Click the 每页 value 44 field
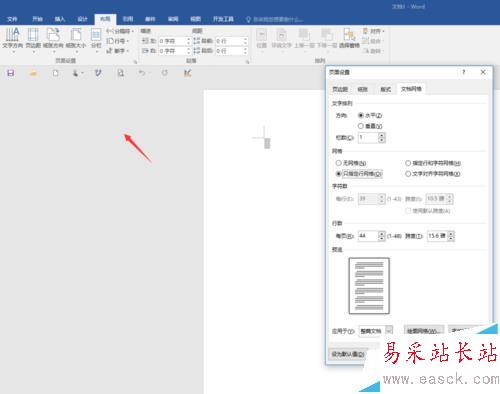This screenshot has height=394, width=500. [x=368, y=236]
